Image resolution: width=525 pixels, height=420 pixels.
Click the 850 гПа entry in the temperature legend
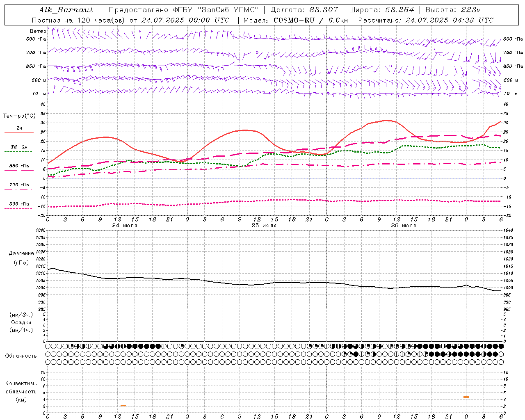tap(19, 168)
